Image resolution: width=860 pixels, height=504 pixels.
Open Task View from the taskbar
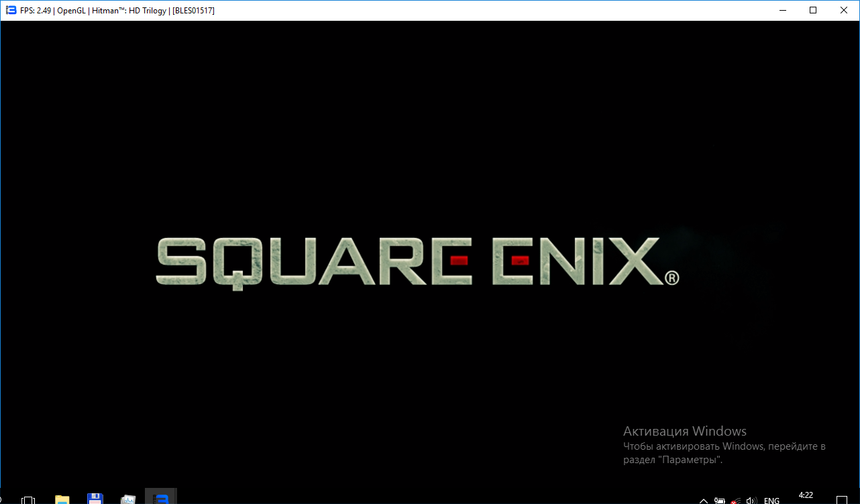[x=28, y=499]
